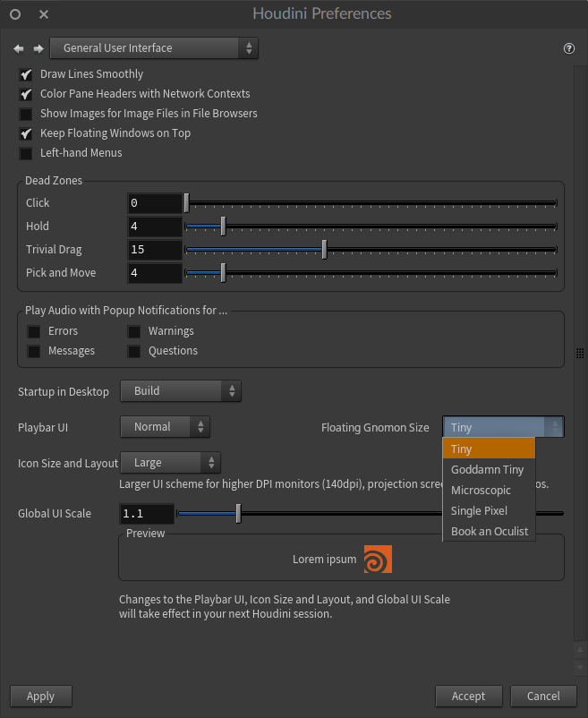Disable Color Pane Headers with Network Contexts
Viewport: 588px width, 718px height.
click(x=26, y=94)
